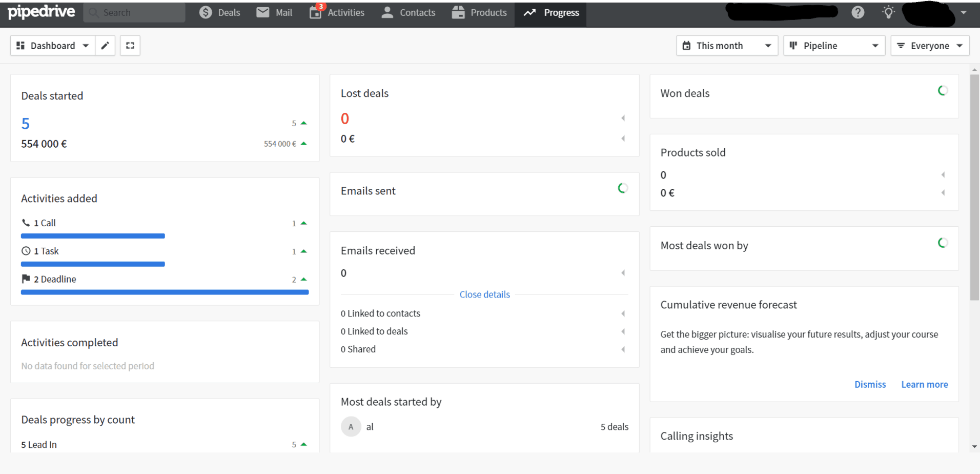This screenshot has width=980, height=474.
Task: Click the Cumulative revenue forecast heading
Action: (728, 305)
